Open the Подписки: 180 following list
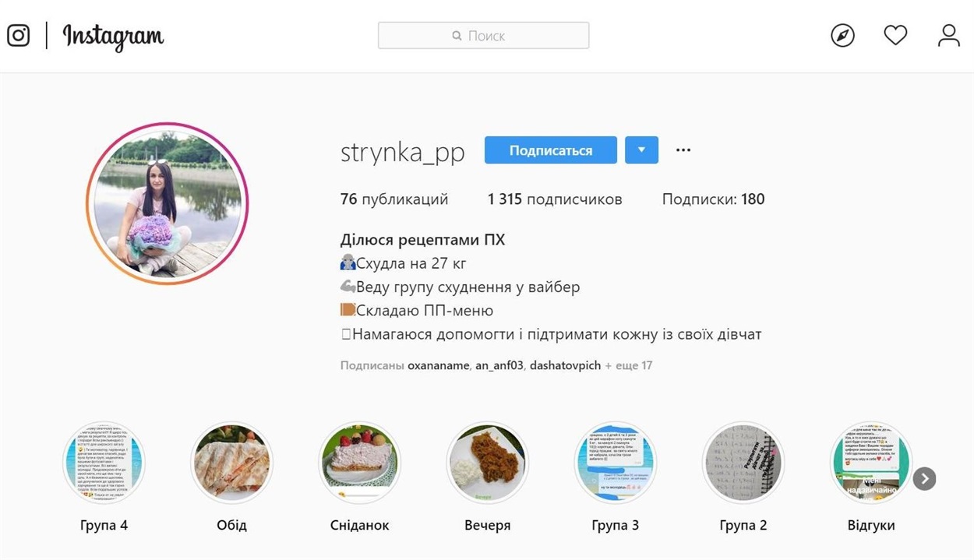The width and height of the screenshot is (974, 560). pos(713,199)
